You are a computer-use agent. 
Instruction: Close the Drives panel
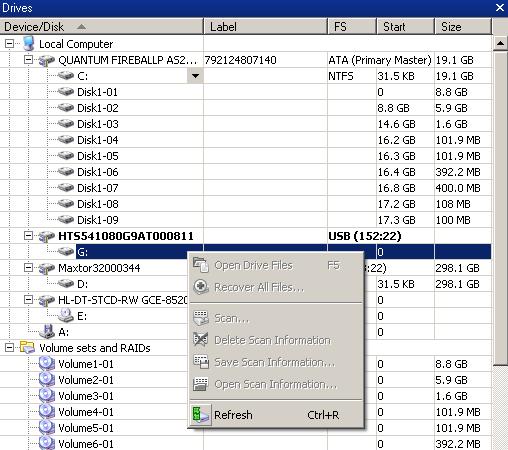[500, 8]
